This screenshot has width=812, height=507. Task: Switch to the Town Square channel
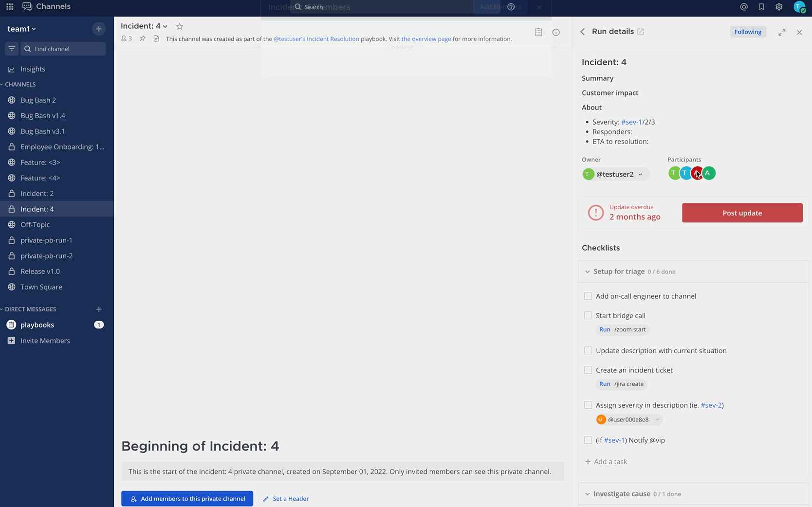[x=41, y=287]
